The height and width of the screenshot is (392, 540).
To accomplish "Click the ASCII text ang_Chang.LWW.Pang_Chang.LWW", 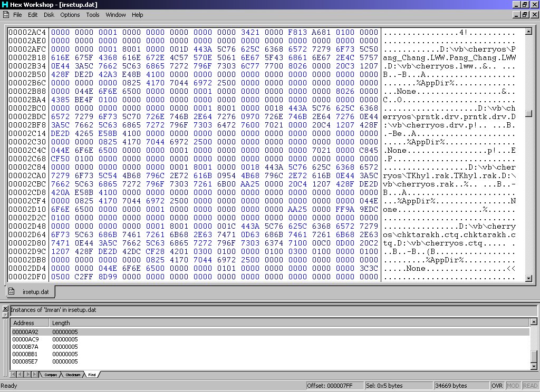I will click(x=449, y=58).
